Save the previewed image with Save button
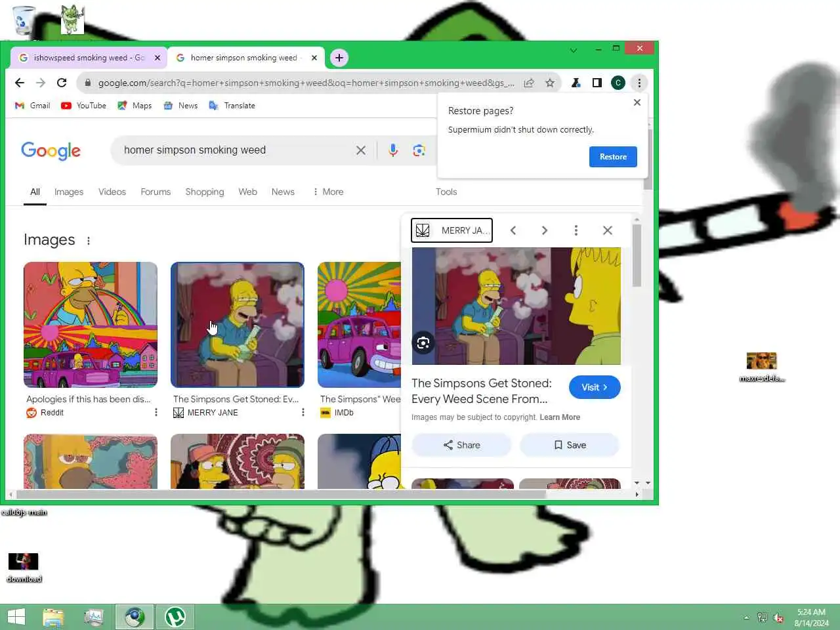This screenshot has width=840, height=630. pyautogui.click(x=570, y=445)
